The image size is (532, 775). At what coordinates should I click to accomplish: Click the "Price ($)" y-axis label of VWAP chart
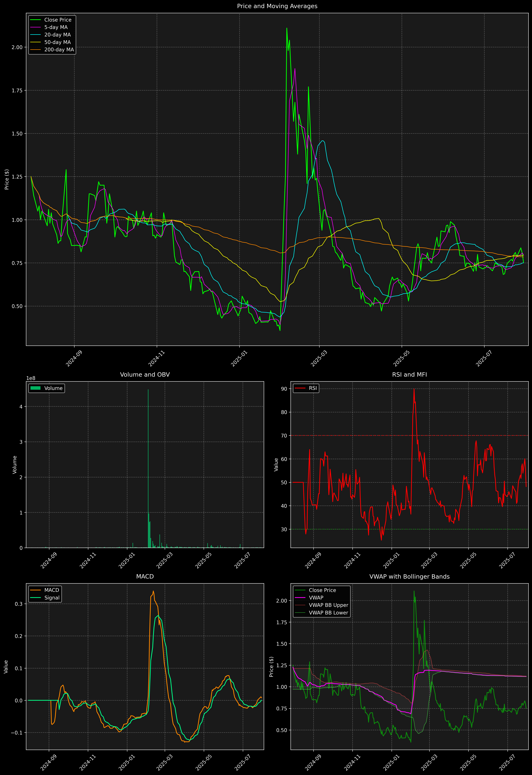coord(271,667)
